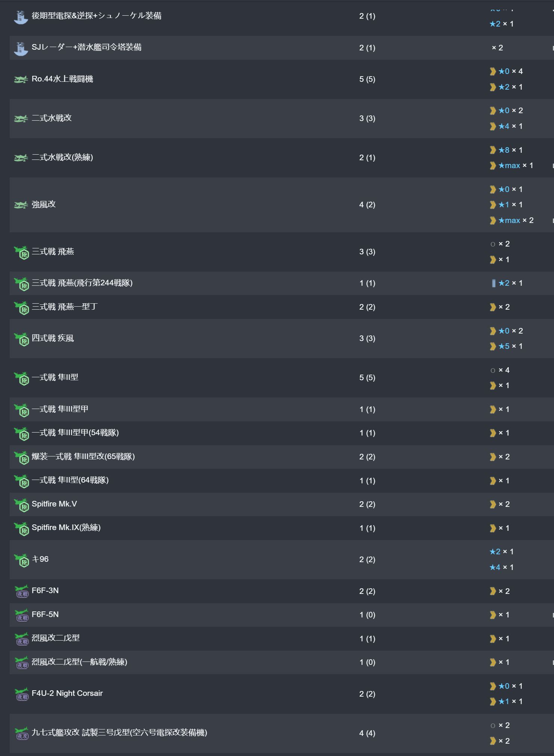Image resolution: width=554 pixels, height=756 pixels.
Task: Click the seaplane fighter icon next to Ro.44水上戦闘機
Action: (21, 79)
